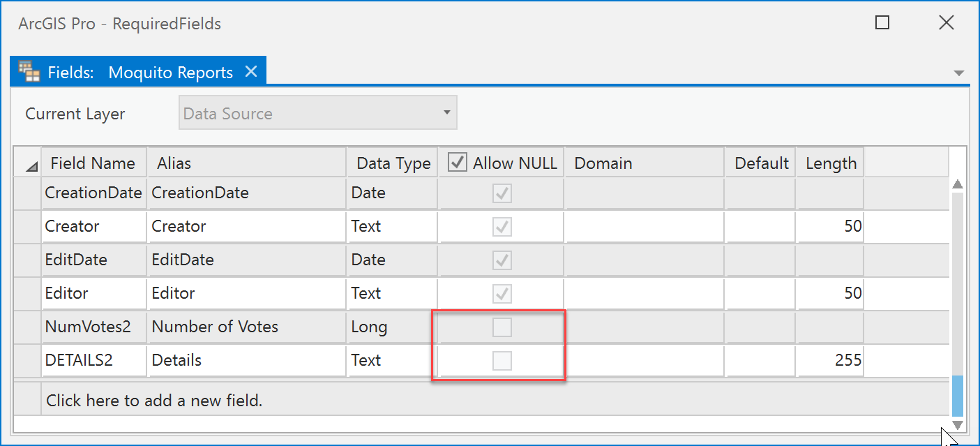Switch to the Fields: Moquito Reports tab
Viewport: 980px width, 446px height.
[x=140, y=72]
